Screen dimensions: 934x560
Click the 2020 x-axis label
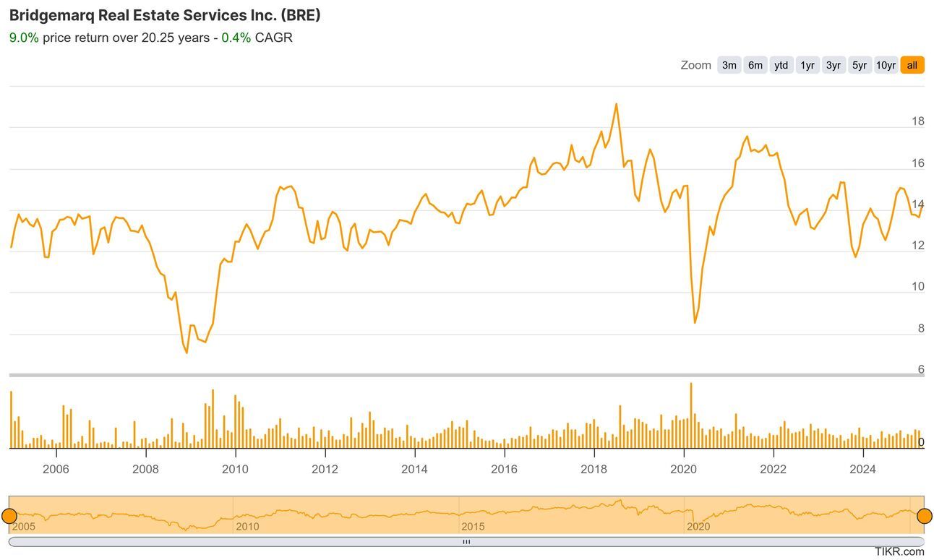point(683,469)
